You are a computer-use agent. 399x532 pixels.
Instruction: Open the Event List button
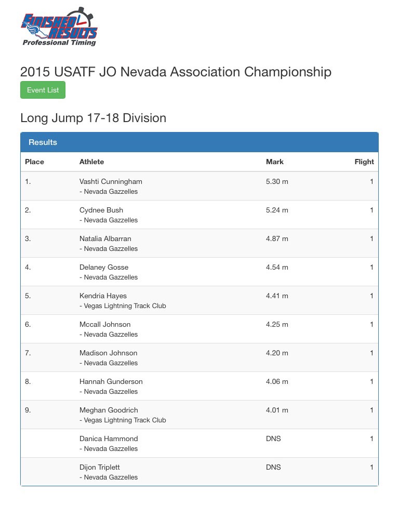43,90
